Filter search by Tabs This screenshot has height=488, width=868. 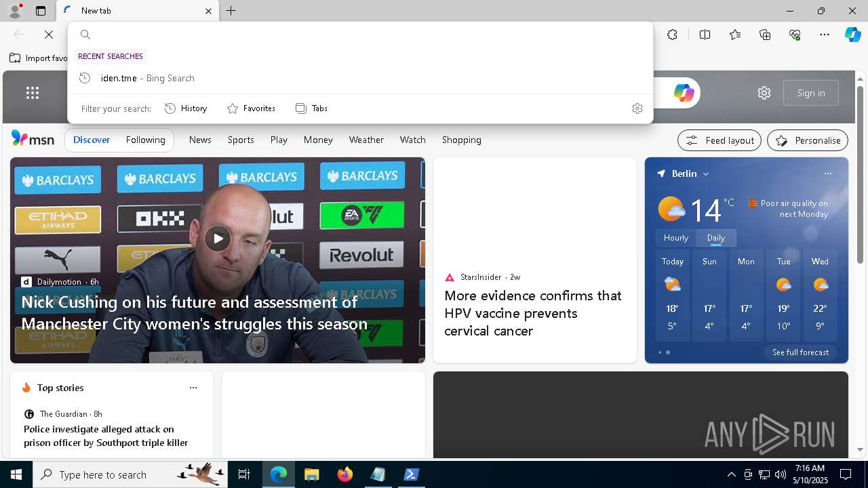(311, 108)
